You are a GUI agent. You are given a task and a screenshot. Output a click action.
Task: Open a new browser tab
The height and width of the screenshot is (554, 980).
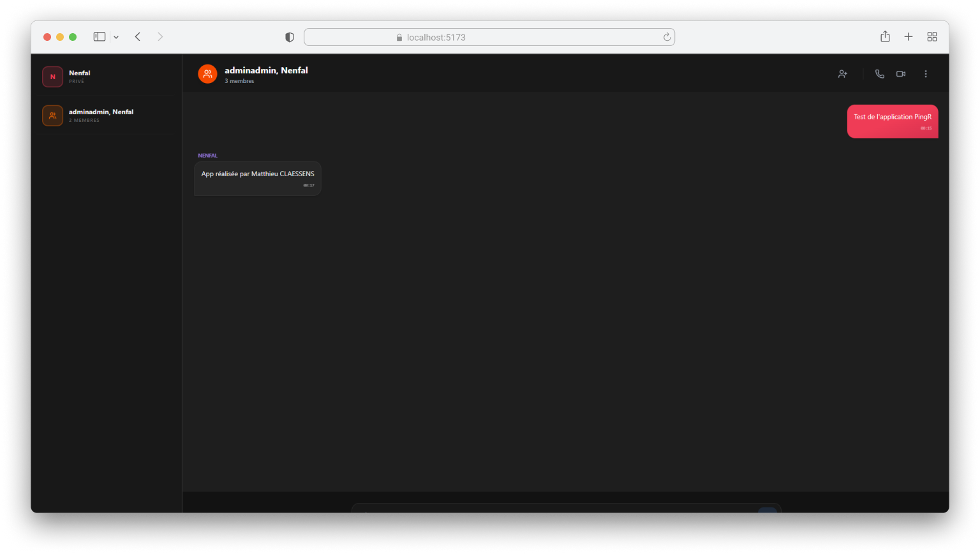tap(909, 37)
